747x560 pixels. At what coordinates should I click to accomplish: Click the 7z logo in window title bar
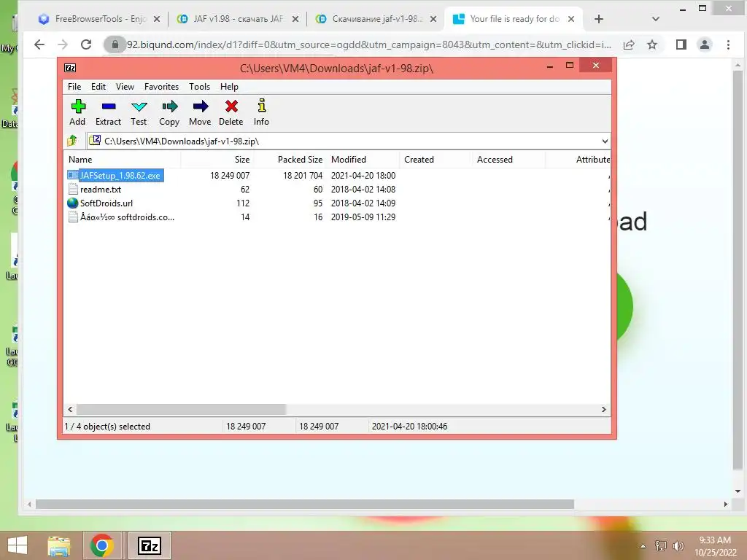click(x=70, y=68)
